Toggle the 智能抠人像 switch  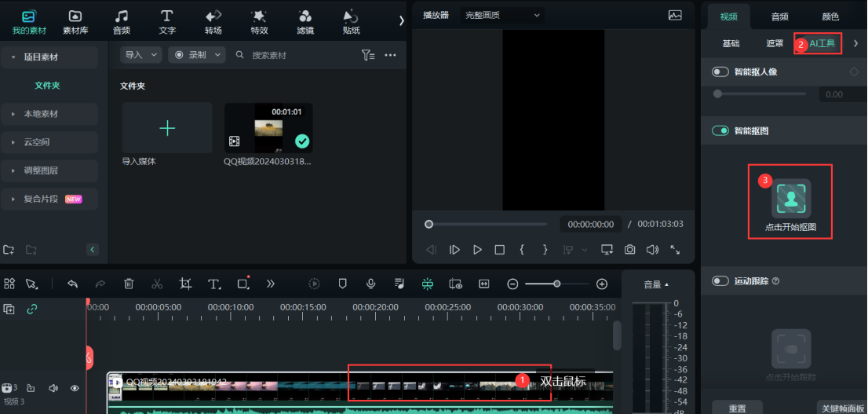click(x=720, y=72)
